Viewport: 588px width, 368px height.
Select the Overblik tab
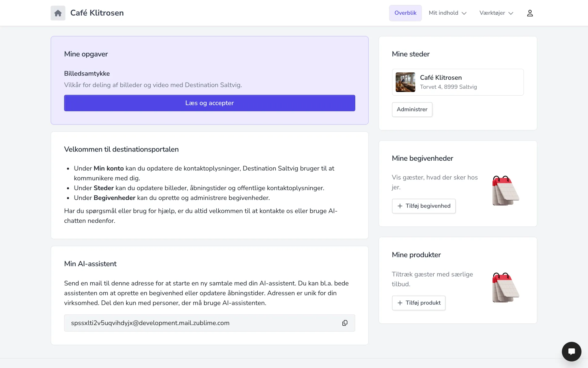pos(405,13)
